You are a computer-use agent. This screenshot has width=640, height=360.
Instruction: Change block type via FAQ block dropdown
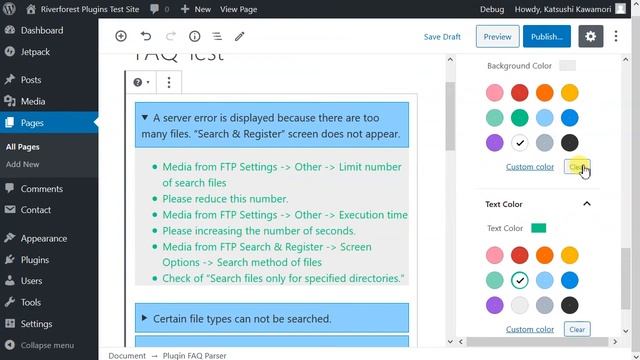click(141, 82)
